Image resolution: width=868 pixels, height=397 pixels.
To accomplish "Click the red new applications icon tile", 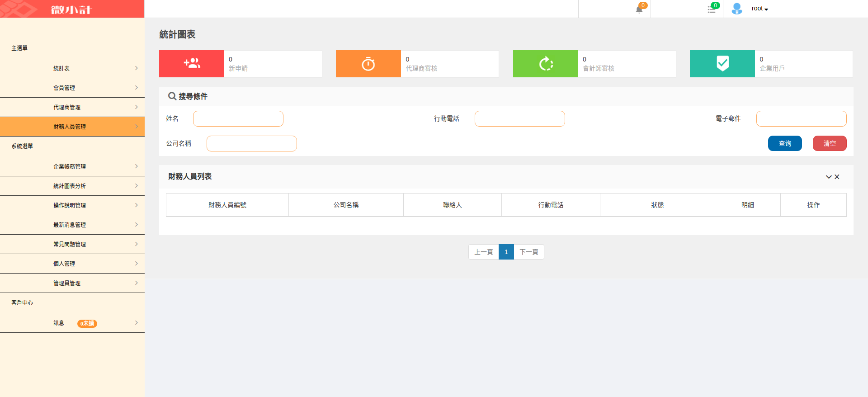I will [192, 64].
